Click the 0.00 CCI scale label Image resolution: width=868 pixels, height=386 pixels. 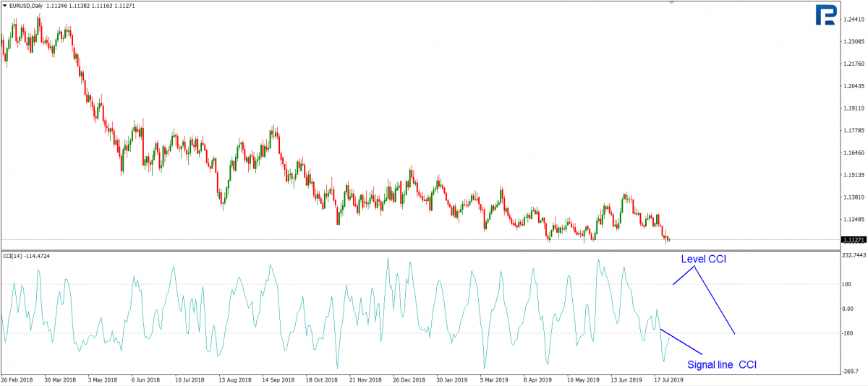pos(849,309)
